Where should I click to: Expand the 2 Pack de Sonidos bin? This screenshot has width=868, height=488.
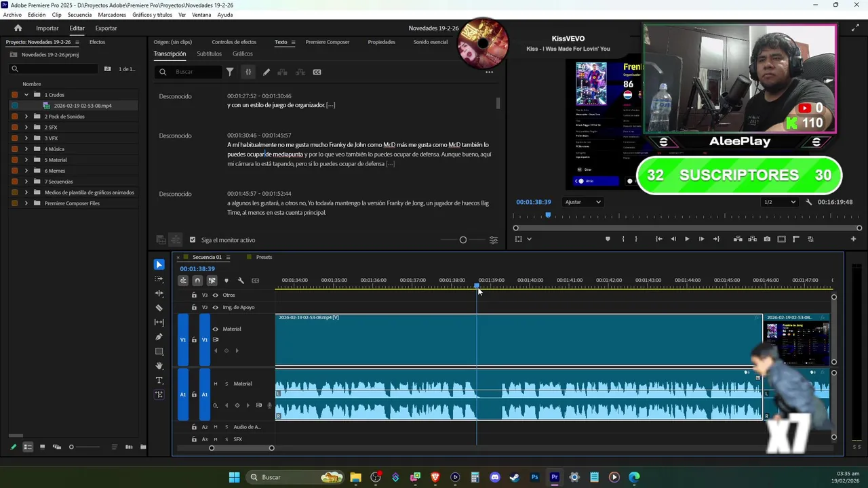(26, 117)
